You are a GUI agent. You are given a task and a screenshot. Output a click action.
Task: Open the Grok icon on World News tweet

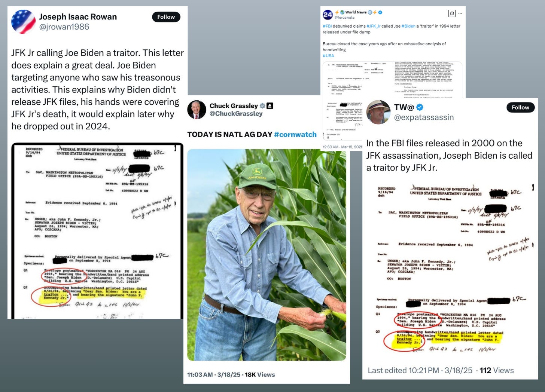(452, 13)
